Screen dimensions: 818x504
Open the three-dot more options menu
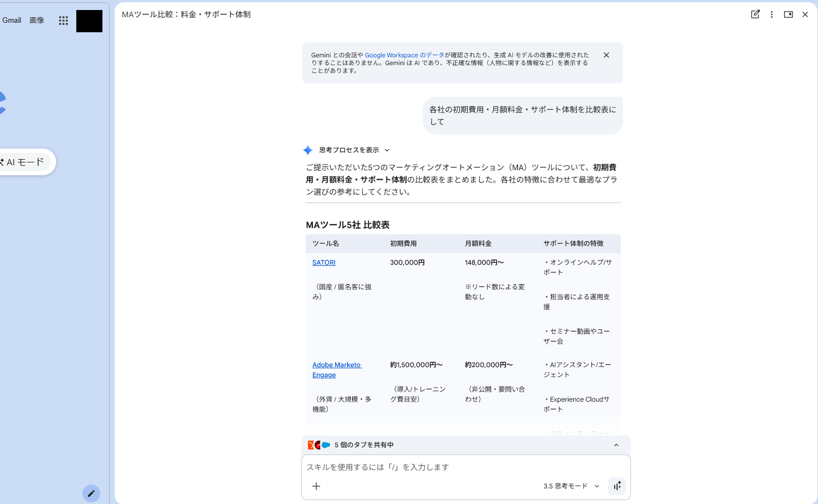(x=772, y=14)
